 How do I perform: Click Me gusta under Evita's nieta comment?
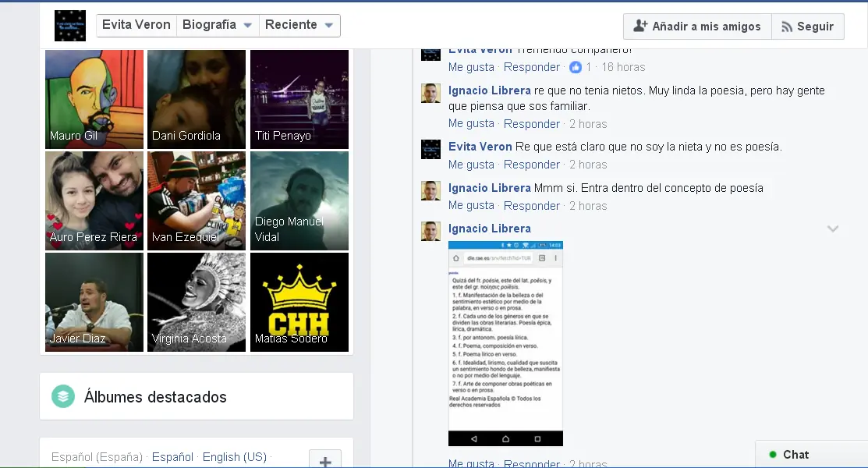click(x=471, y=165)
